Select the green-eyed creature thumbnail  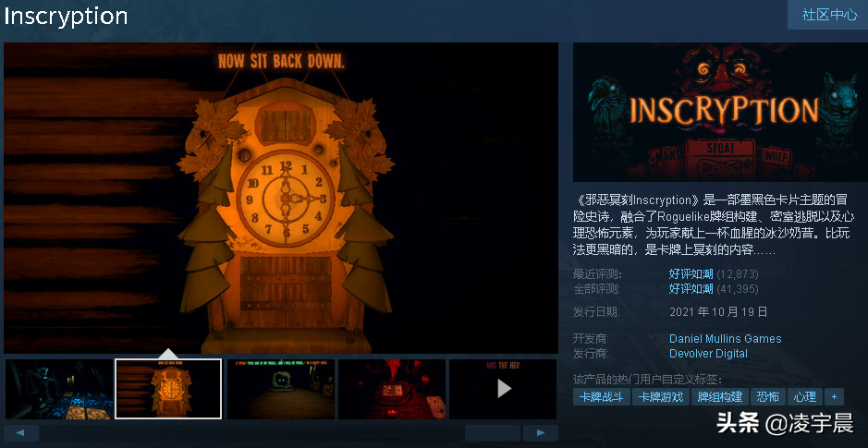[x=281, y=389]
